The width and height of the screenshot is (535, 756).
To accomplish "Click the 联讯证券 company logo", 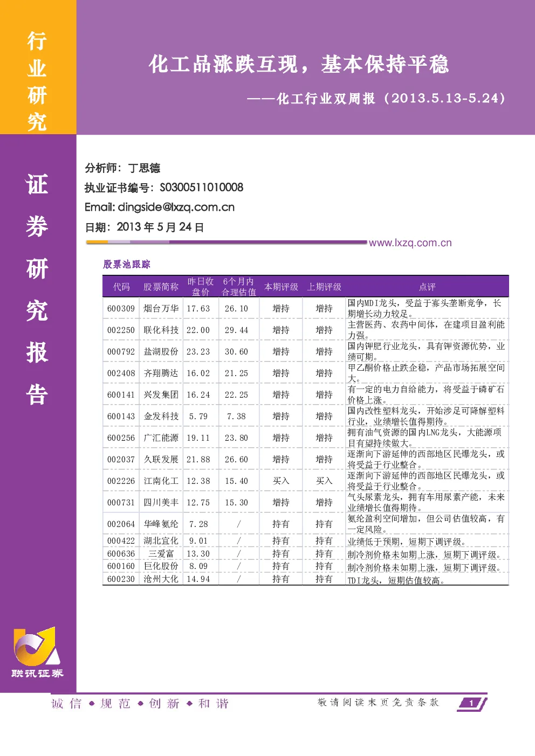I will pyautogui.click(x=37, y=653).
